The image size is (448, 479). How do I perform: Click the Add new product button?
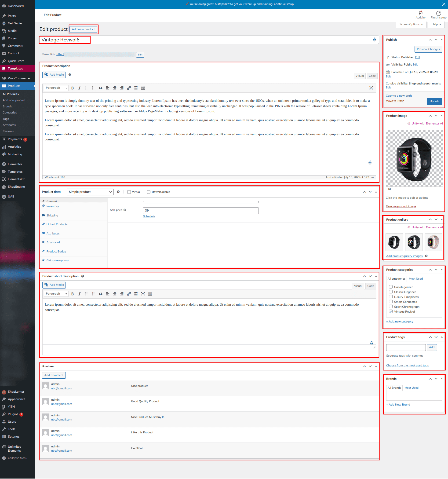[x=83, y=29]
